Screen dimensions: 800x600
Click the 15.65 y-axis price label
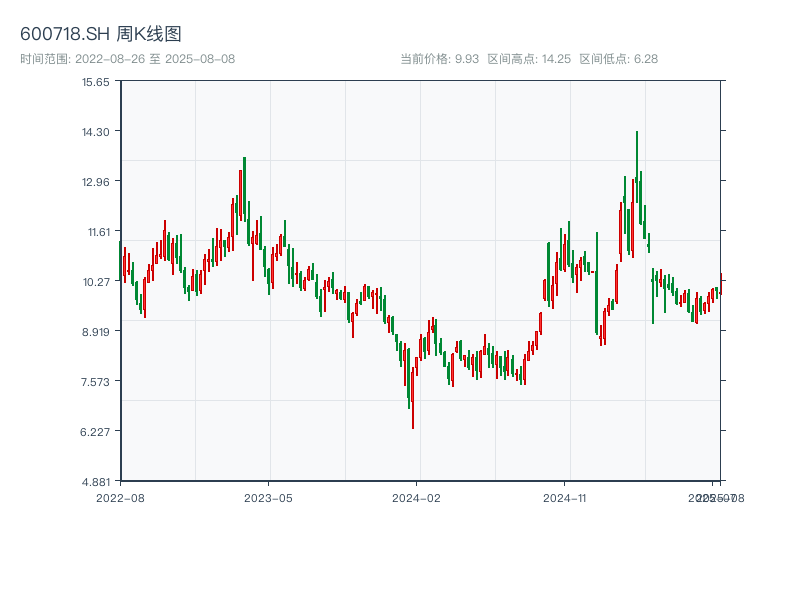click(96, 82)
